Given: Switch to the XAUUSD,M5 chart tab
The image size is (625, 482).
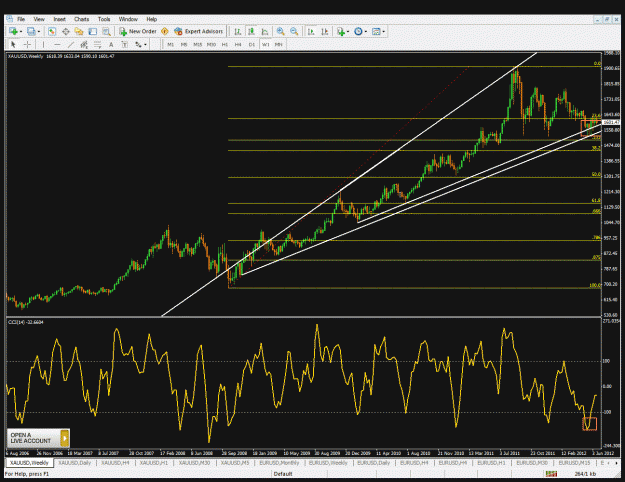Looking at the screenshot, I should pyautogui.click(x=235, y=462).
